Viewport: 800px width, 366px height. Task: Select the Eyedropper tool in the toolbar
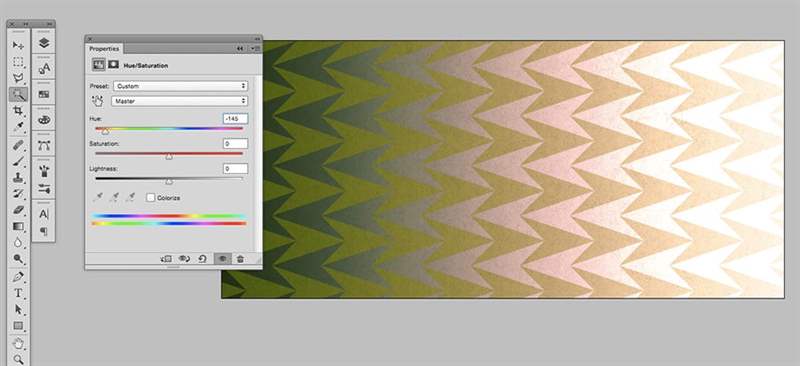tap(18, 126)
